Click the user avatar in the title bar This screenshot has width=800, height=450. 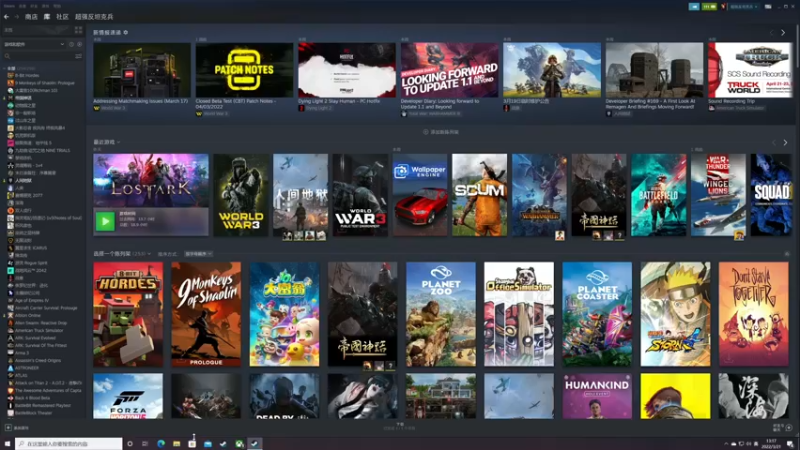point(723,7)
